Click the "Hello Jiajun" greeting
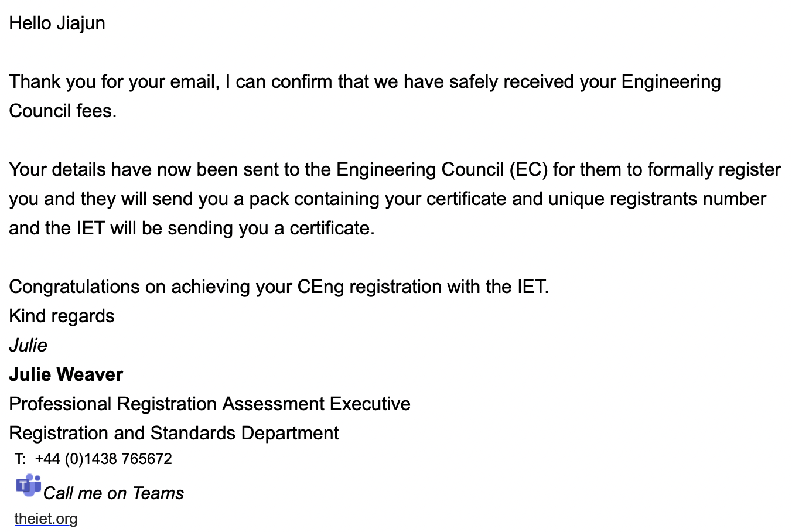The image size is (792, 532). point(57,23)
